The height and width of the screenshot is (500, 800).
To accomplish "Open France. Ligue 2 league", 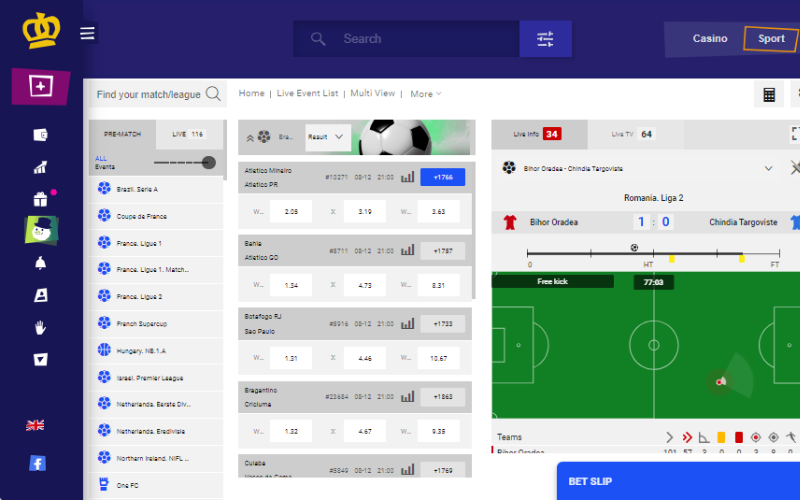I will (x=156, y=296).
